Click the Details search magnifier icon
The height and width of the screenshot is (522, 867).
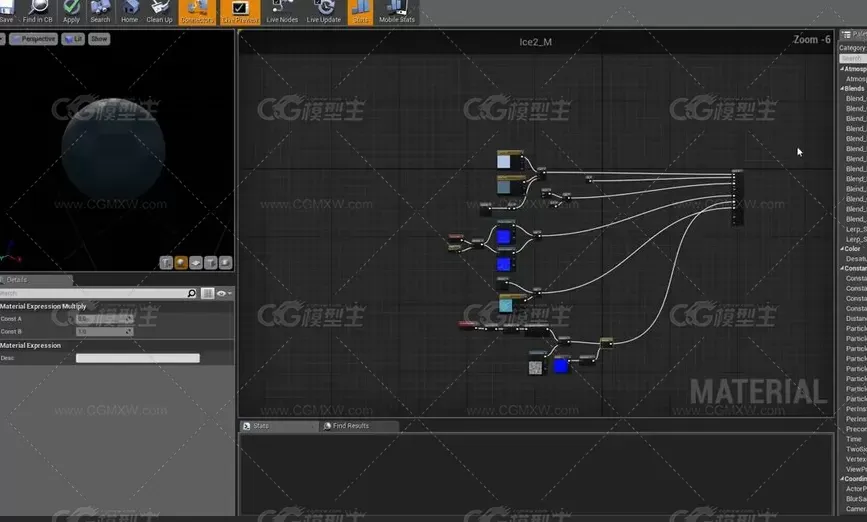coord(191,293)
